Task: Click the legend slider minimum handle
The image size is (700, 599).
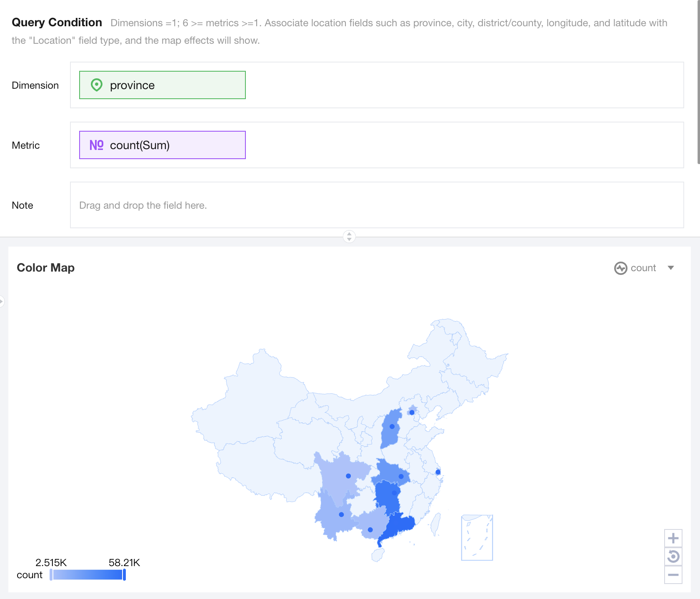Action: tap(51, 575)
